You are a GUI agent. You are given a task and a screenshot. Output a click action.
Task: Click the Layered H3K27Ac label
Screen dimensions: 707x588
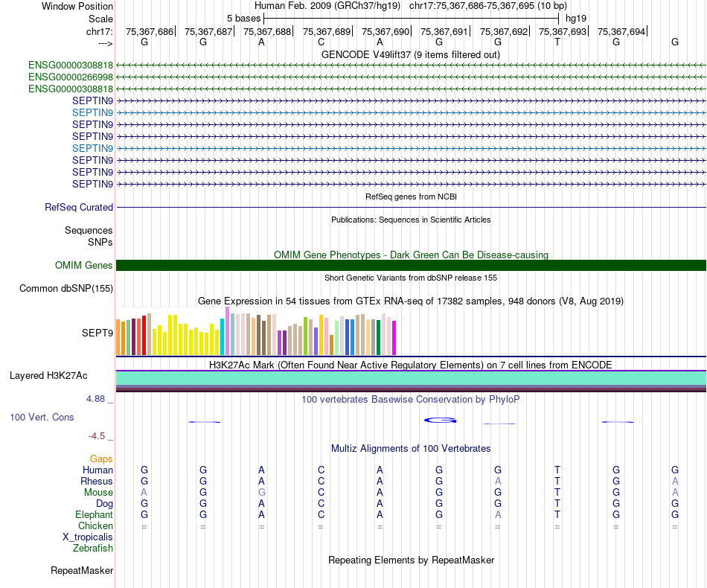pos(48,376)
